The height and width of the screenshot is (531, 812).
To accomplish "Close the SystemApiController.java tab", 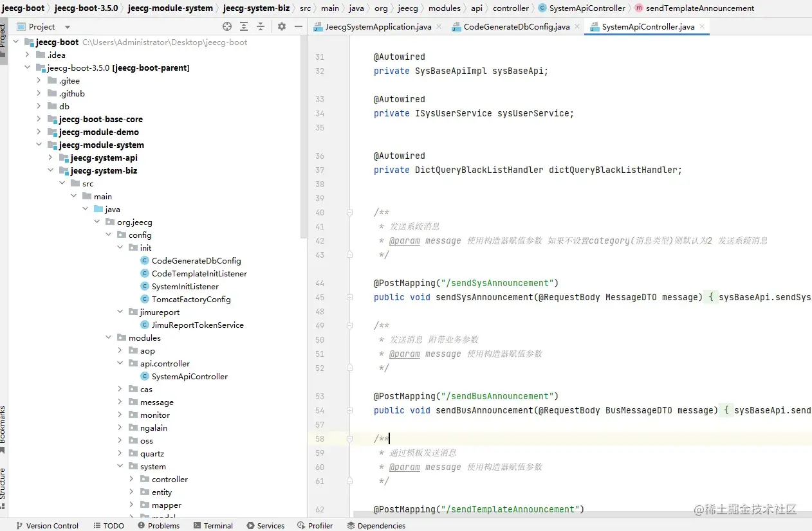I will click(x=702, y=26).
